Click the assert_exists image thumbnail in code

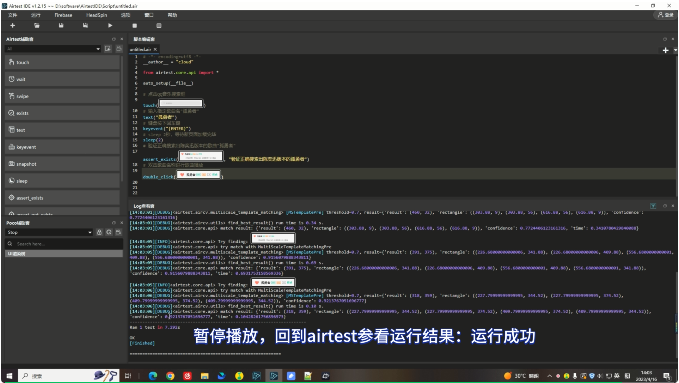[201, 156]
